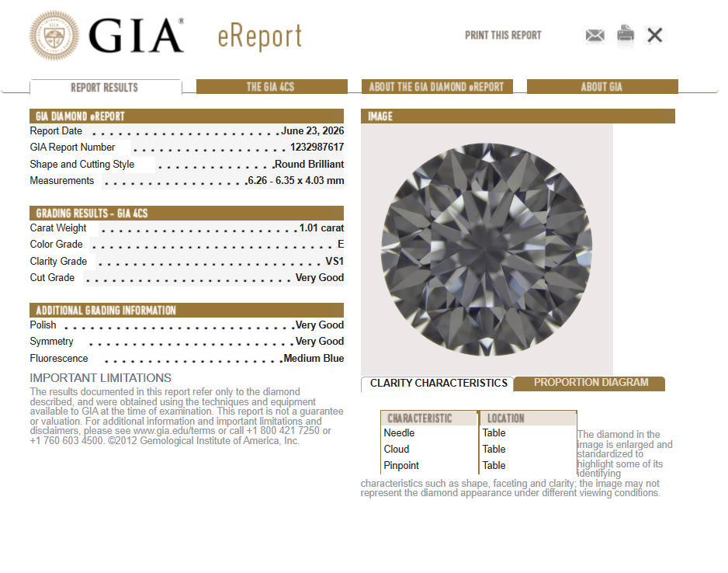Click the GIA wordmark logo text
Screen dimensions: 728x573
pyautogui.click(x=136, y=36)
